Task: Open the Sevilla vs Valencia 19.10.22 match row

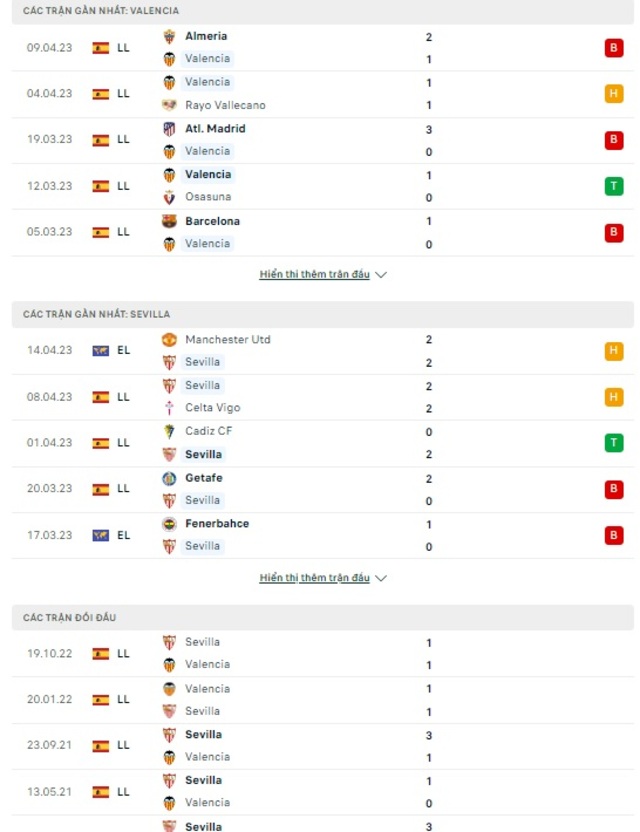Action: 323,654
